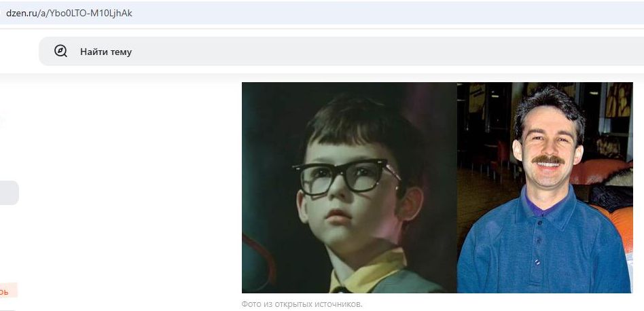Image resolution: width=644 pixels, height=311 pixels.
Task: Click the orange highlighted label at bottom-left
Action: 8,291
